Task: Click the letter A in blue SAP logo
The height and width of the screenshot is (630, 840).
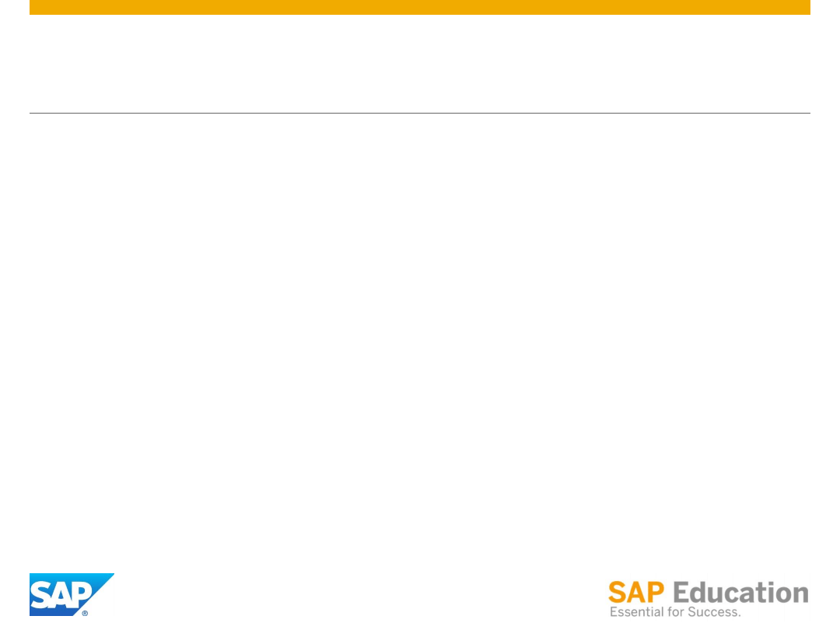Action: pos(60,595)
